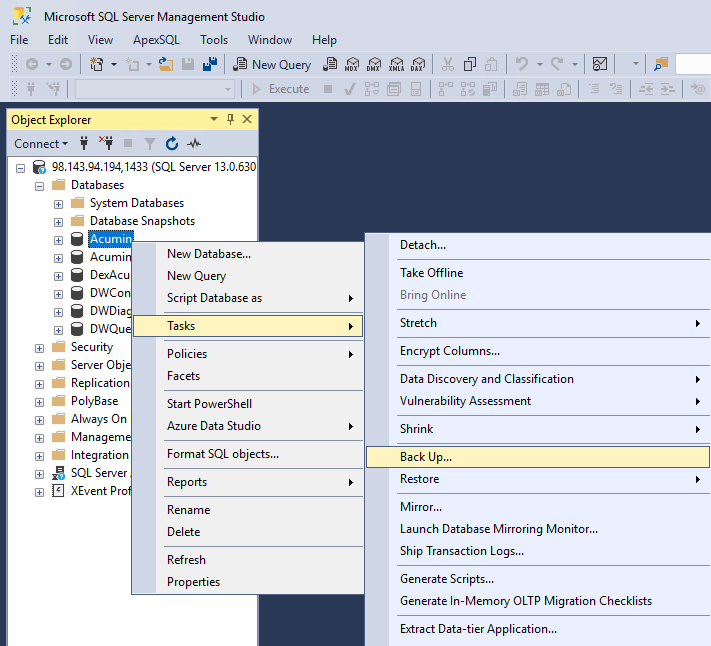Click the New Query toolbar button
Image resolution: width=711 pixels, height=646 pixels.
pyautogui.click(x=272, y=65)
